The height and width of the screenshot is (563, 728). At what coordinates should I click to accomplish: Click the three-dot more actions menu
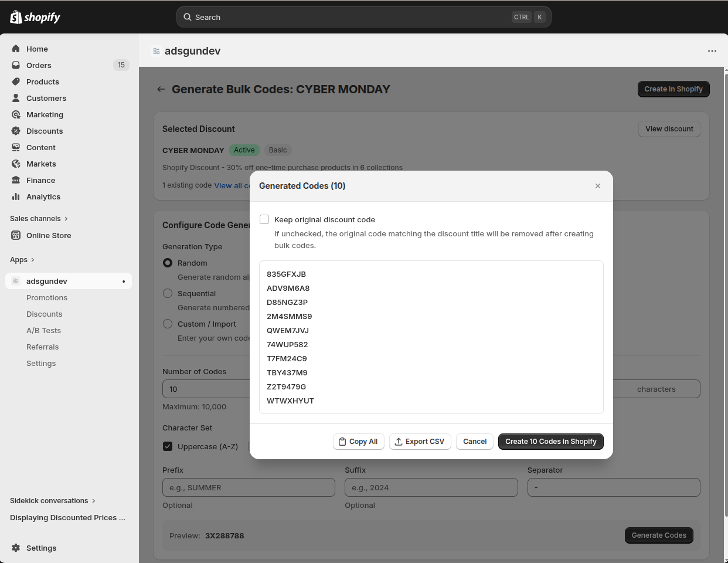[712, 51]
